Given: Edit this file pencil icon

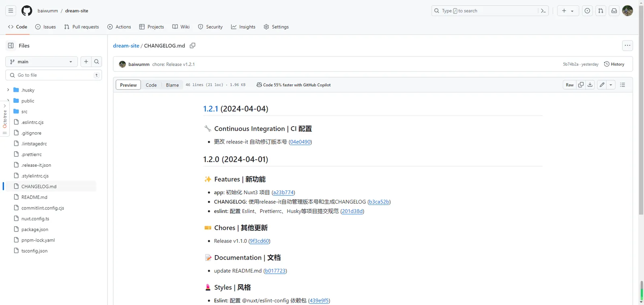Looking at the screenshot, I should pyautogui.click(x=602, y=85).
